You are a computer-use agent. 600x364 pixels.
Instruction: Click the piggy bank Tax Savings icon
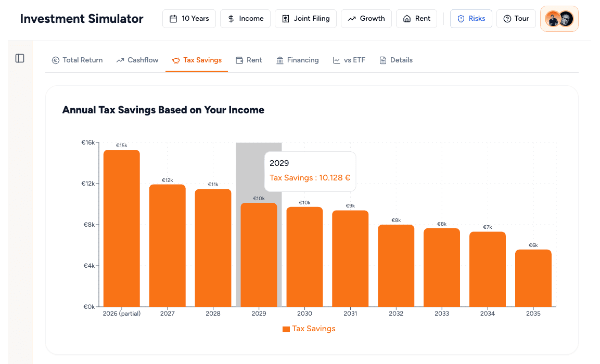pyautogui.click(x=176, y=60)
